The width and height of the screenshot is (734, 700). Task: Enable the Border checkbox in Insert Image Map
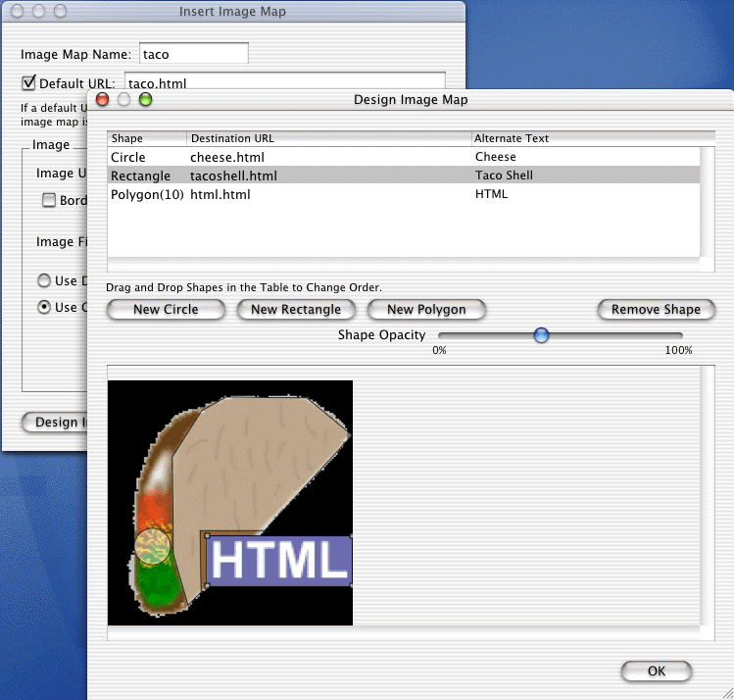49,200
